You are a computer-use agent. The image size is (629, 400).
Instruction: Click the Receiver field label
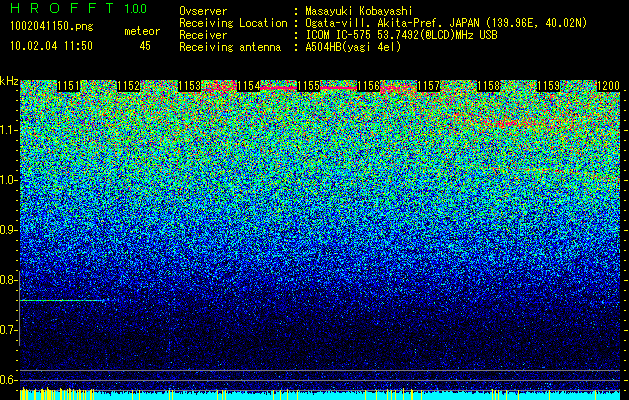point(203,35)
